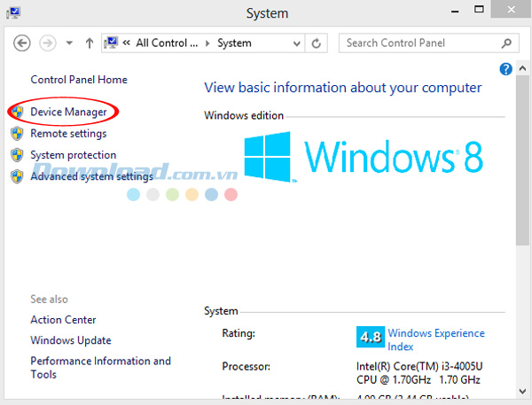Open the recent locations dropdown arrow

(x=69, y=43)
